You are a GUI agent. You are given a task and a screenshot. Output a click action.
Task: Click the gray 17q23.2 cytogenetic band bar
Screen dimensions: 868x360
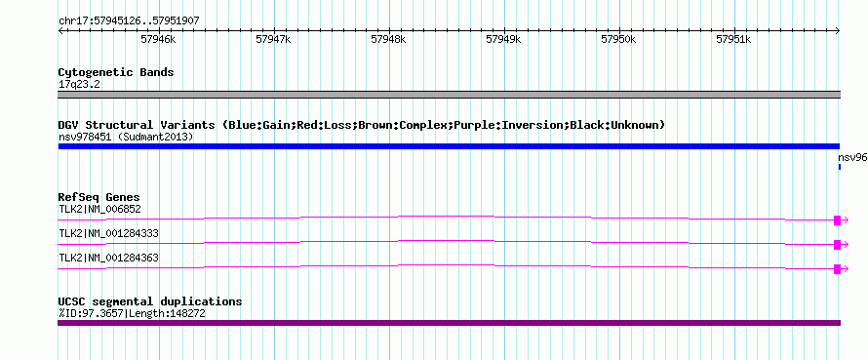(449, 95)
